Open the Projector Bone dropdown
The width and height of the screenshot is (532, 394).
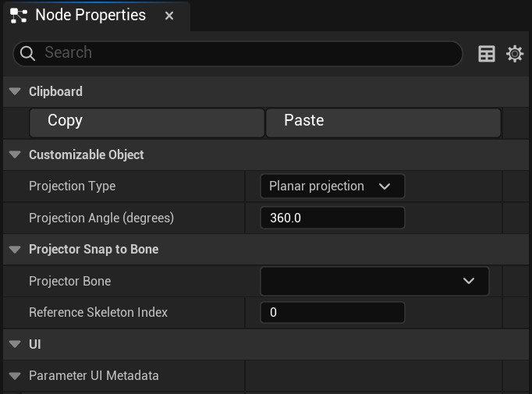click(374, 281)
